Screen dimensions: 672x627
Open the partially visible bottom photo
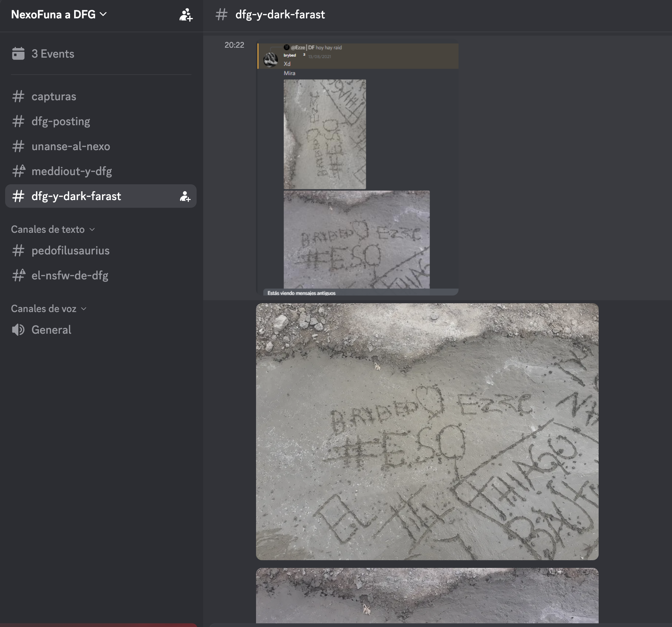[x=427, y=595]
